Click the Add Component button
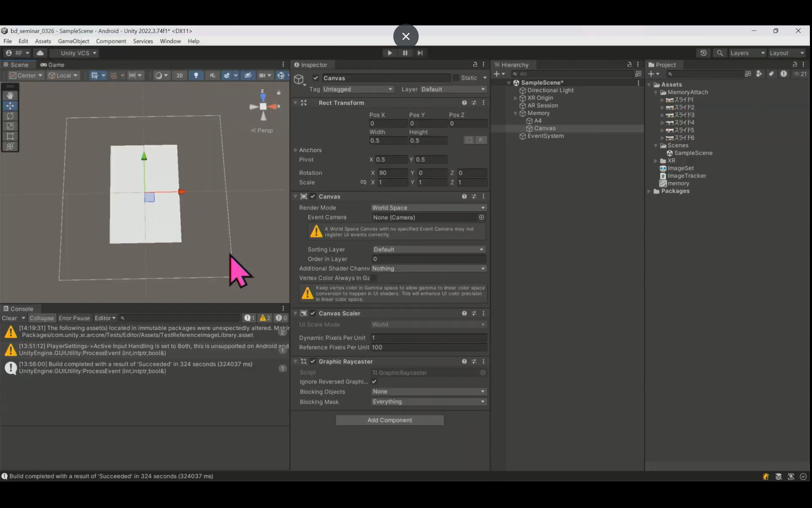The width and height of the screenshot is (812, 508). coord(390,420)
